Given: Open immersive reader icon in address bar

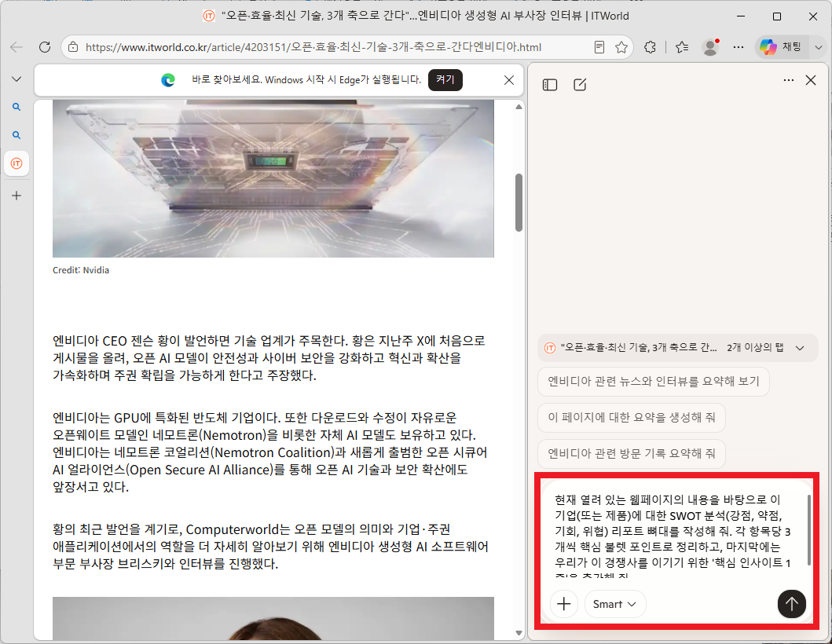Looking at the screenshot, I should 599,47.
